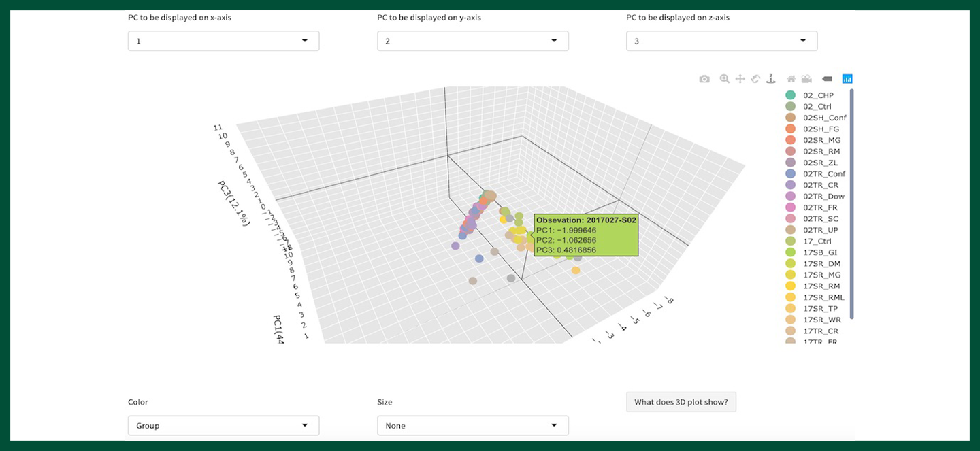Toggle the 02TR_SC legend entry
The width and height of the screenshot is (980, 451).
point(813,218)
